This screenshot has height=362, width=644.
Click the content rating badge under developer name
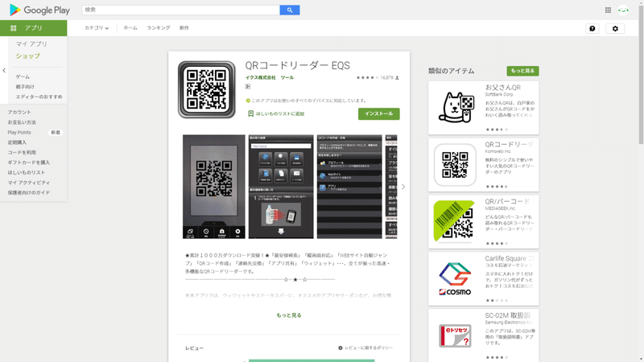click(248, 87)
